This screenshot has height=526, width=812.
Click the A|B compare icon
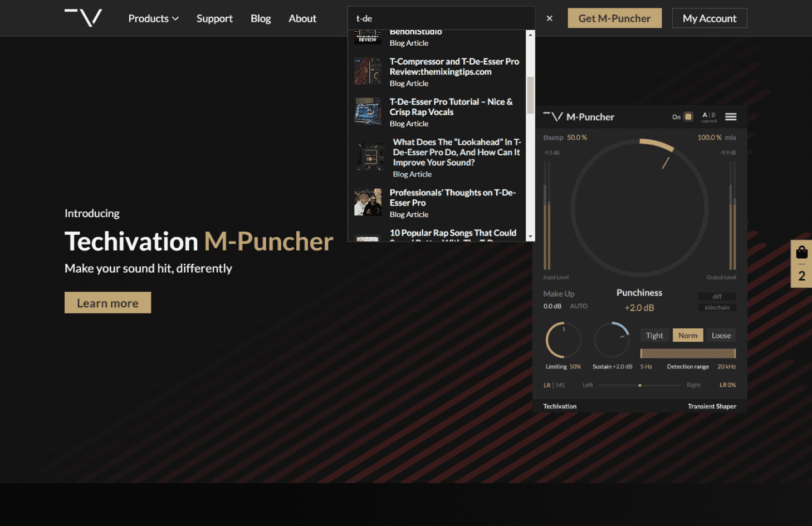pyautogui.click(x=708, y=116)
